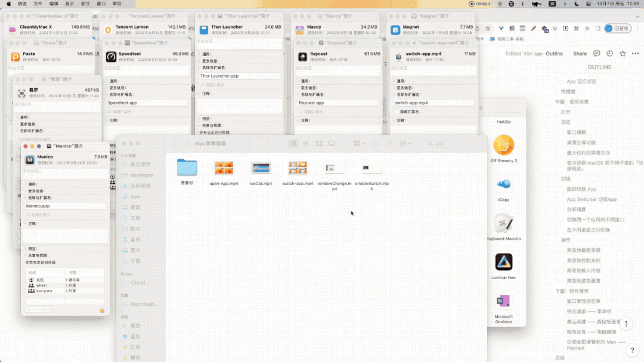644x362 pixels.
Task: Open the Apple menu
Action: tap(8, 4)
